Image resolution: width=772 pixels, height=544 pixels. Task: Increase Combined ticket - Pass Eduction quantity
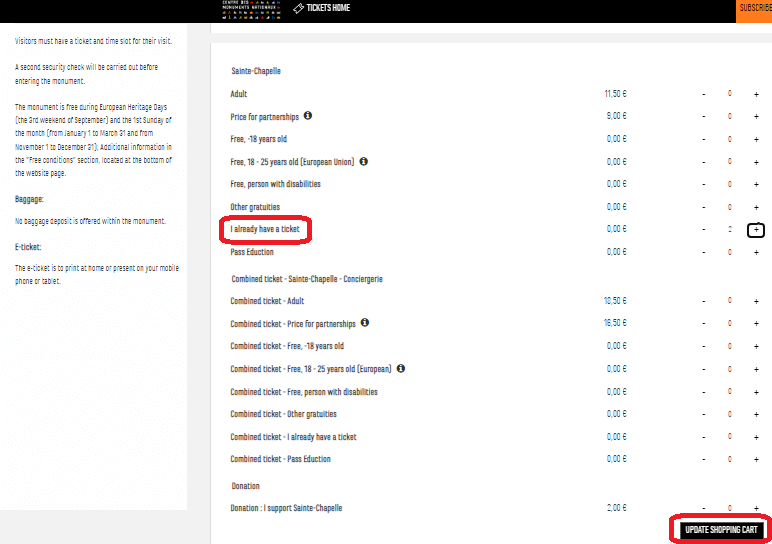(x=756, y=459)
